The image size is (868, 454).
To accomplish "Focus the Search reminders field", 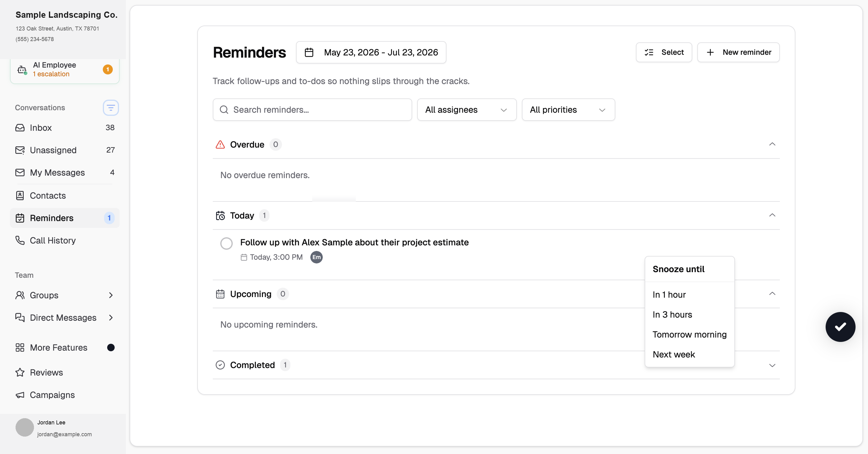I will 312,110.
